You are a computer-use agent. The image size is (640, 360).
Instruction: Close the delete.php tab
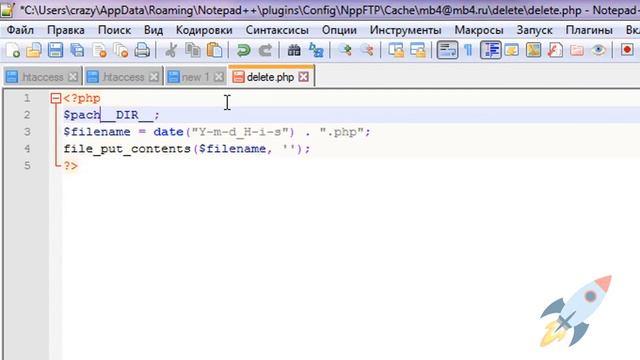coord(304,77)
